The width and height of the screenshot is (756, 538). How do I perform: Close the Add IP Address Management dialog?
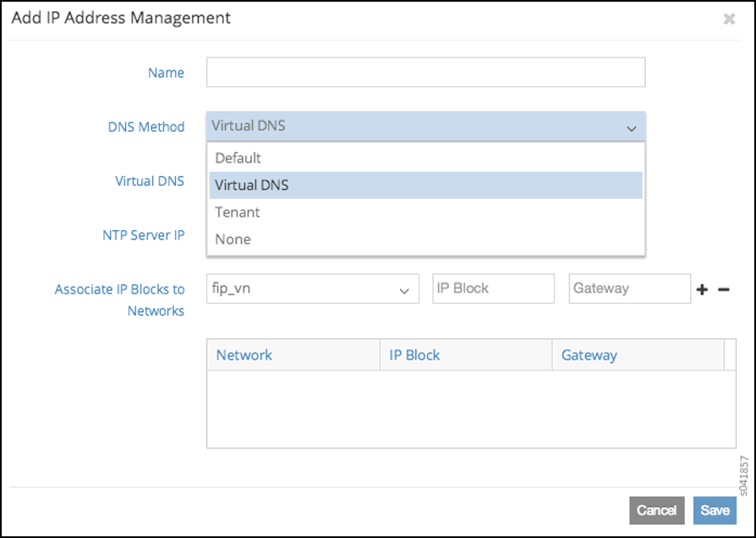729,19
